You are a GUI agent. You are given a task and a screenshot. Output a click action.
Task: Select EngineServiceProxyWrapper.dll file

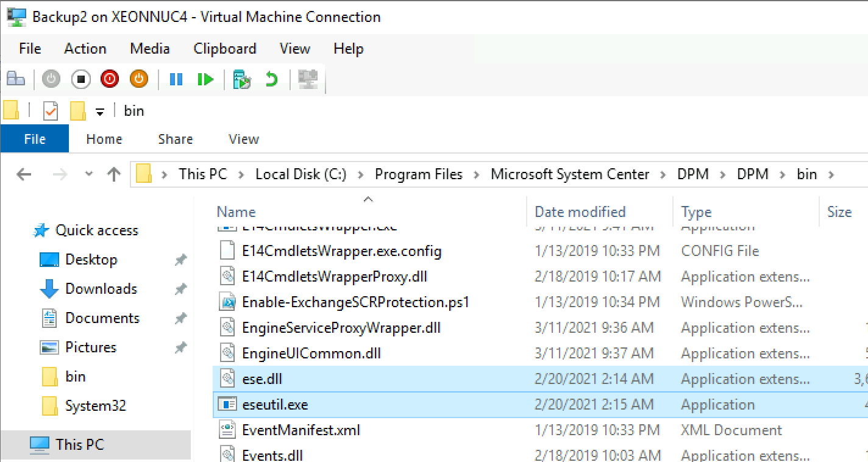point(341,327)
